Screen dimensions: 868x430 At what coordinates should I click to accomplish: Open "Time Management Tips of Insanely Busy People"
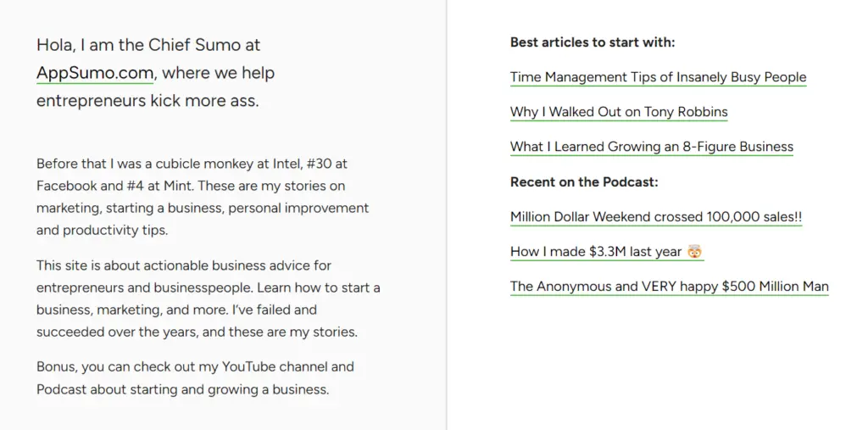point(658,77)
